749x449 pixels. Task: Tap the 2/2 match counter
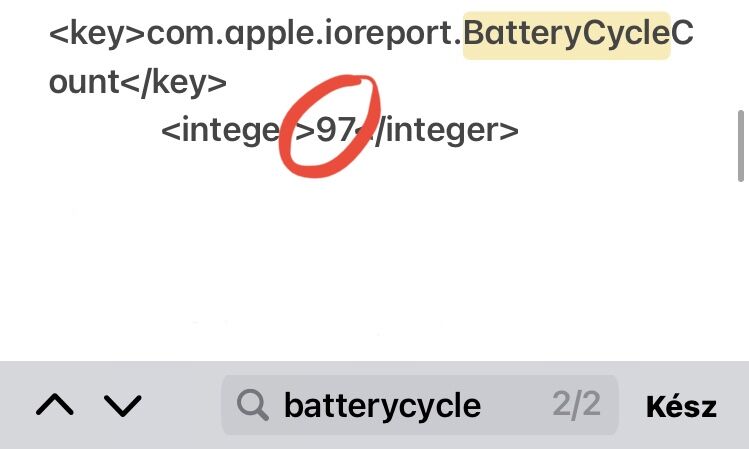576,405
